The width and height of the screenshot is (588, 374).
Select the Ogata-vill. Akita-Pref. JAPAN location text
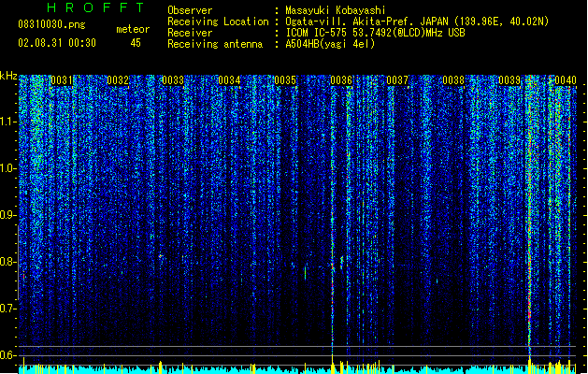click(417, 22)
